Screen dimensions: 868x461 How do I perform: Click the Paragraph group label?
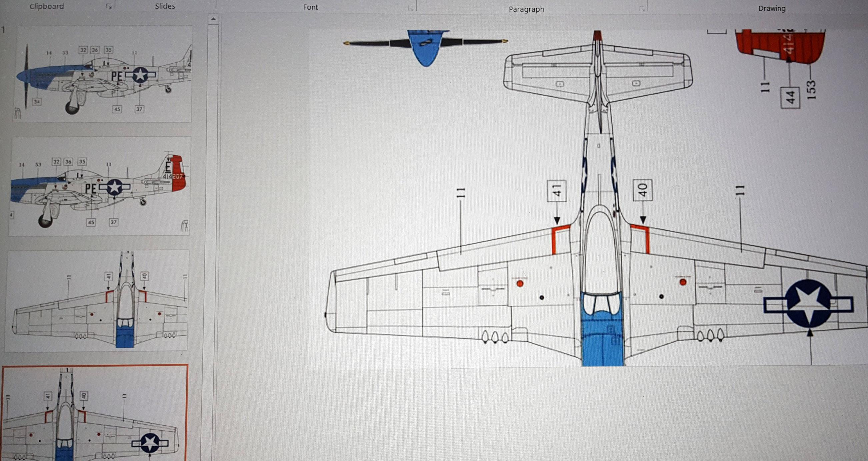pos(526,9)
